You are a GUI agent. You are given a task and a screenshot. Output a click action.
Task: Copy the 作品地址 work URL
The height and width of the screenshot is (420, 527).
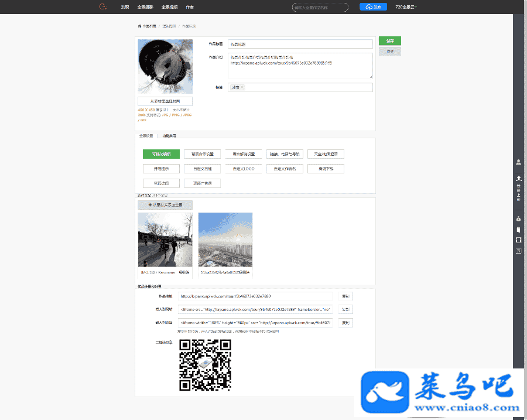pos(345,296)
